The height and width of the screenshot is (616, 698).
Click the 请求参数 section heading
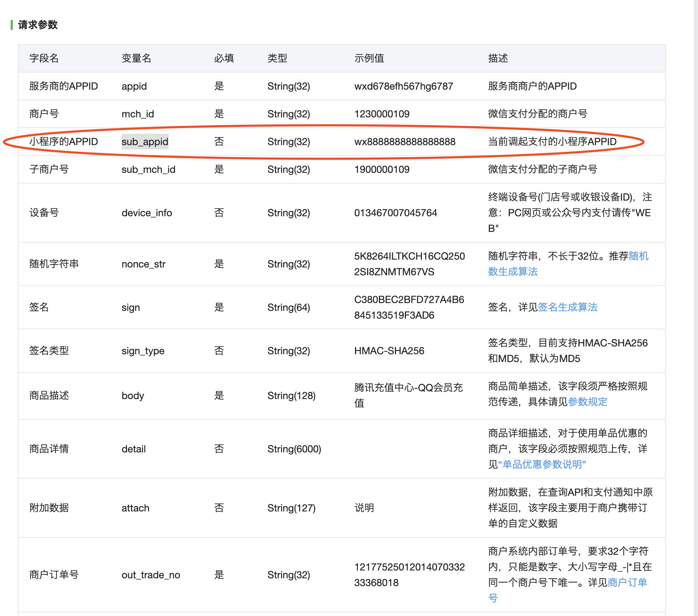tap(38, 25)
